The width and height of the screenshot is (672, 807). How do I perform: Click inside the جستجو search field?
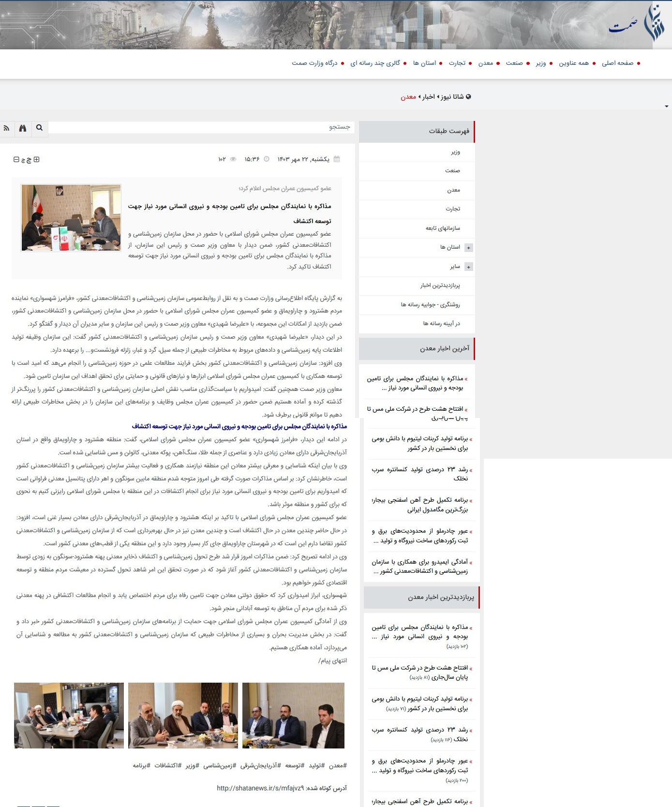[x=201, y=127]
